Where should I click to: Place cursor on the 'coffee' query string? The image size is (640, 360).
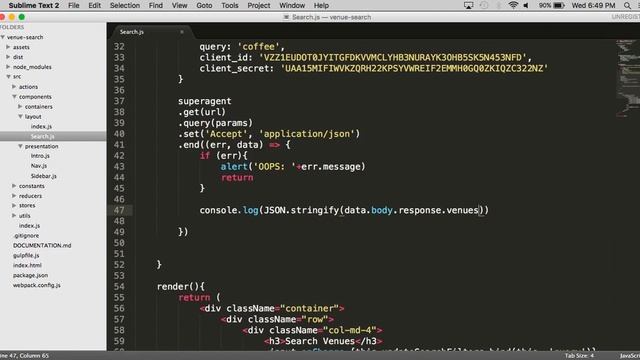click(x=258, y=47)
